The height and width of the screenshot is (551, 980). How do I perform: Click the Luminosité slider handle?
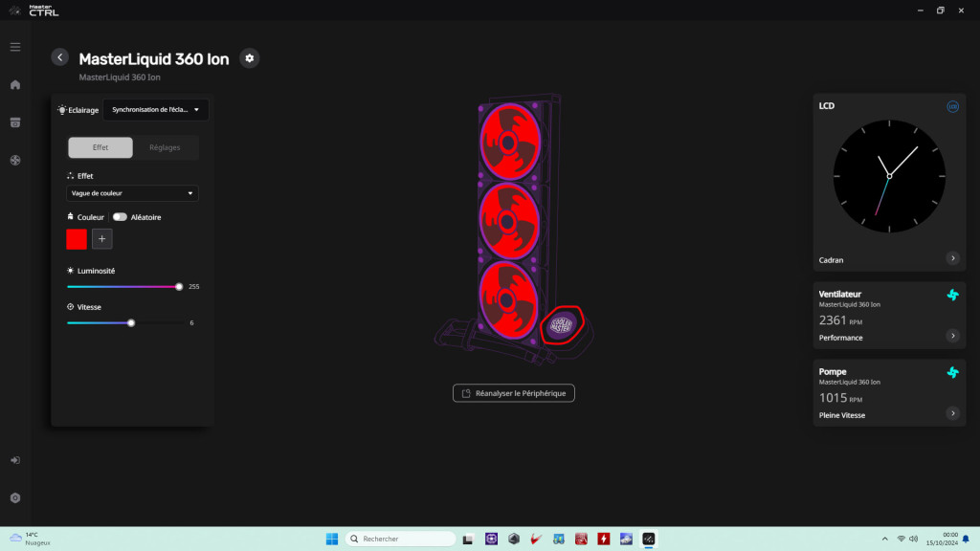point(179,287)
